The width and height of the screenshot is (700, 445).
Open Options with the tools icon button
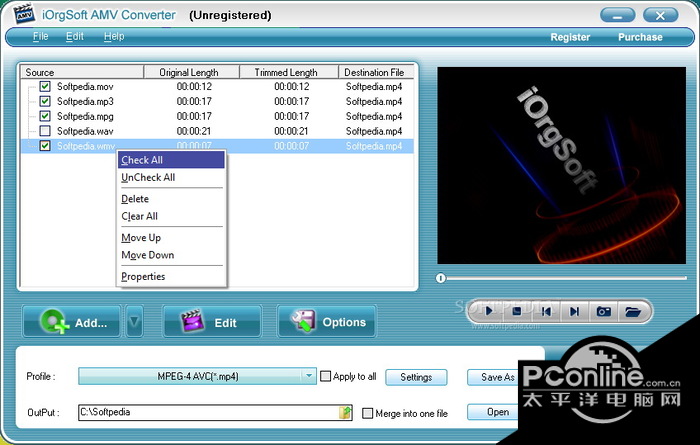click(327, 322)
